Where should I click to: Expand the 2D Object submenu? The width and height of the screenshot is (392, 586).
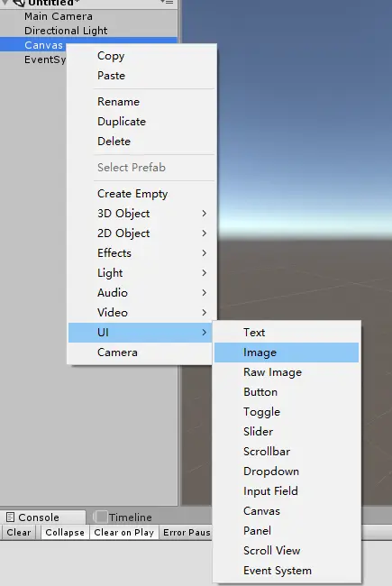[x=141, y=233]
